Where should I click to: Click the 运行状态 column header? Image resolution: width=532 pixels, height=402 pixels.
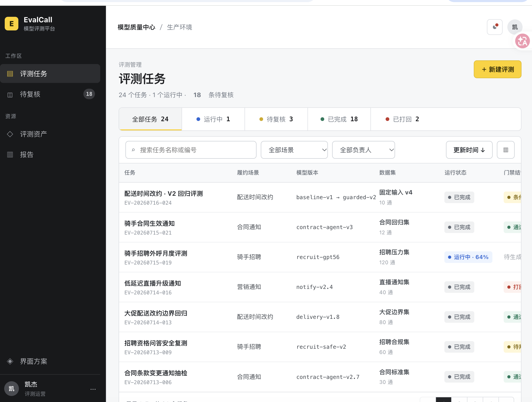point(455,173)
